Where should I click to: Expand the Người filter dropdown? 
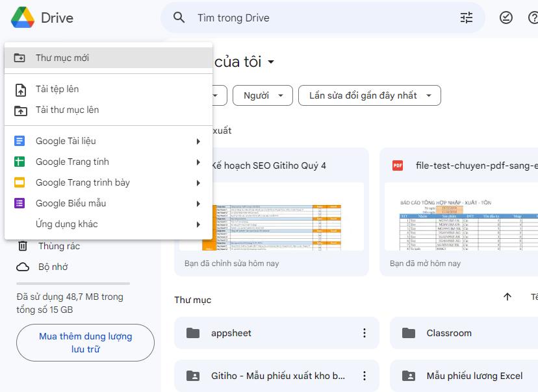pos(263,95)
